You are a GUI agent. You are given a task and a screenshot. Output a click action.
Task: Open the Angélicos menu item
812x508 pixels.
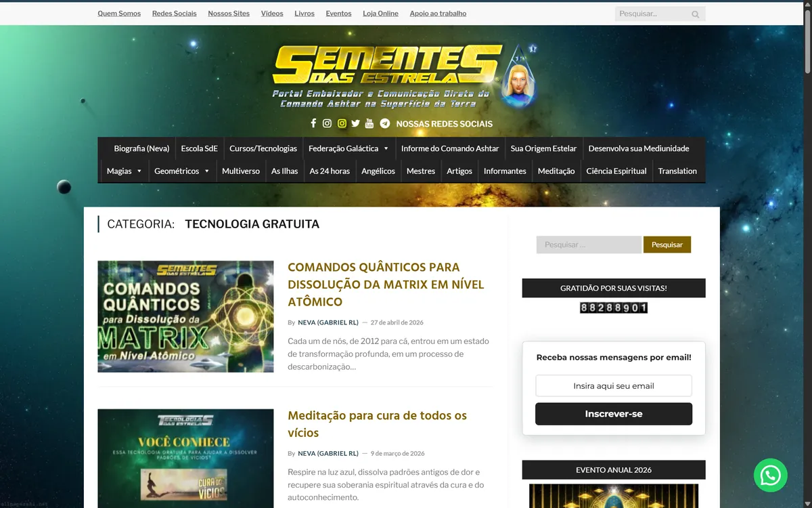(x=378, y=171)
